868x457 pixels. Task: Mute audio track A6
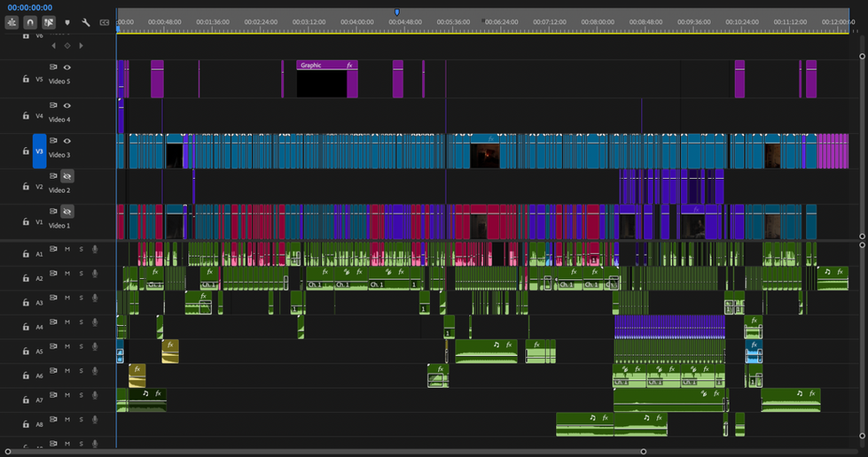pyautogui.click(x=67, y=371)
